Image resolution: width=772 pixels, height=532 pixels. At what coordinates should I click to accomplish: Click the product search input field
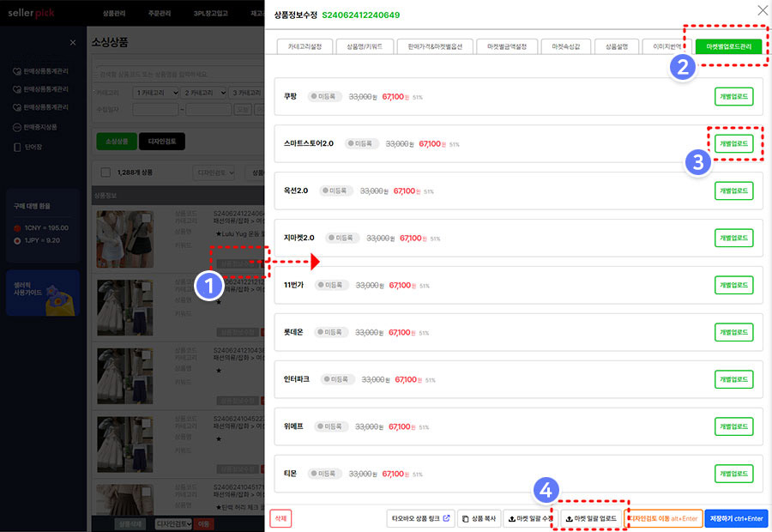[x=178, y=73]
